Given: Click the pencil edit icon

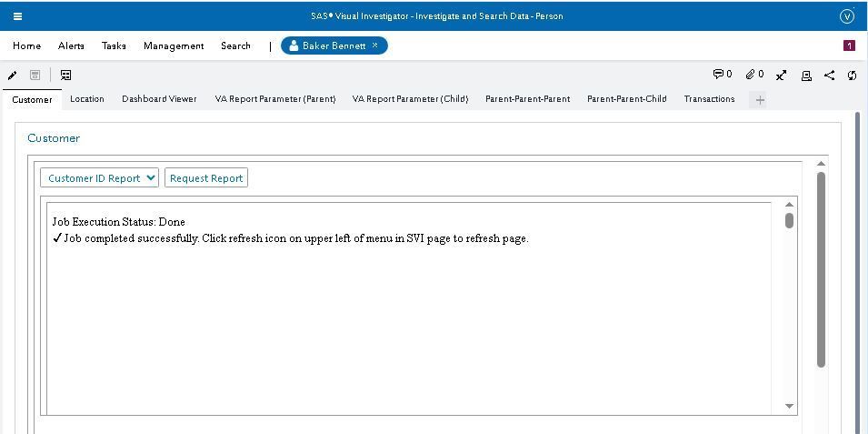Looking at the screenshot, I should click(12, 76).
